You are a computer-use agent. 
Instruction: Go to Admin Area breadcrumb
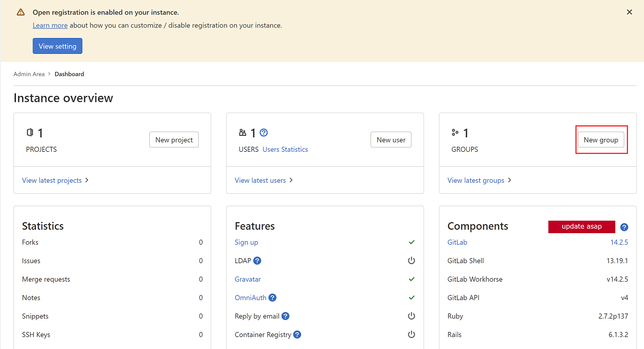coord(29,74)
